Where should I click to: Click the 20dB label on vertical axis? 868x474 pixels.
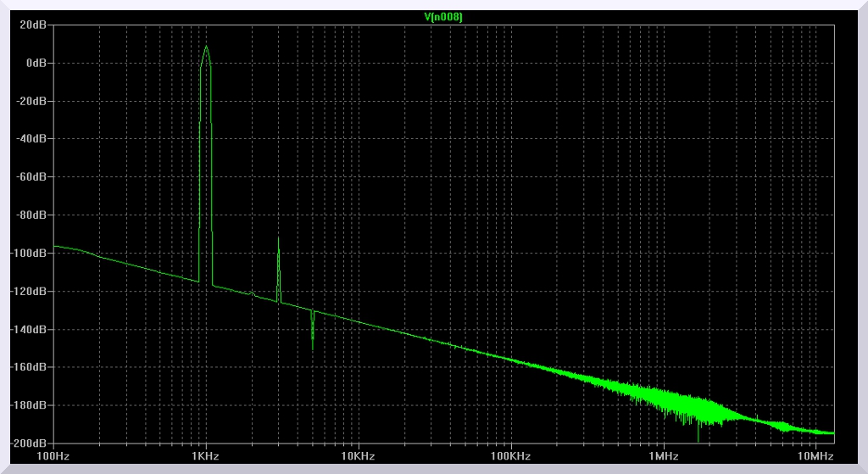(x=34, y=25)
